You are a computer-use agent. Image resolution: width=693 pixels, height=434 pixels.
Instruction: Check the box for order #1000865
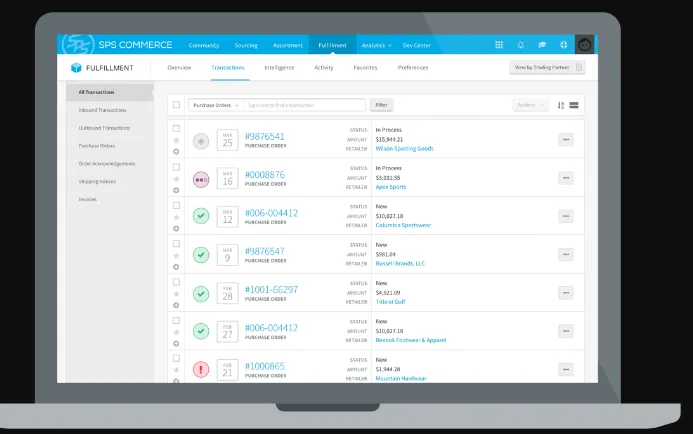tap(176, 358)
